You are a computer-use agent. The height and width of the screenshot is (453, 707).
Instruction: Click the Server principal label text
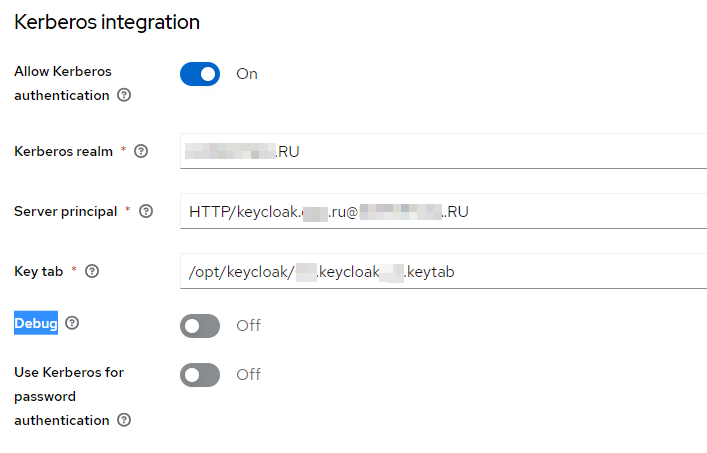(65, 212)
